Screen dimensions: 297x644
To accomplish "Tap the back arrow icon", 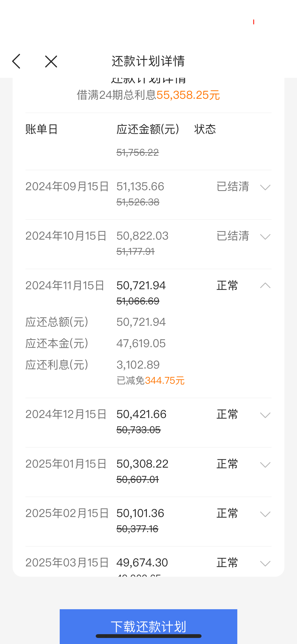I will click(16, 61).
